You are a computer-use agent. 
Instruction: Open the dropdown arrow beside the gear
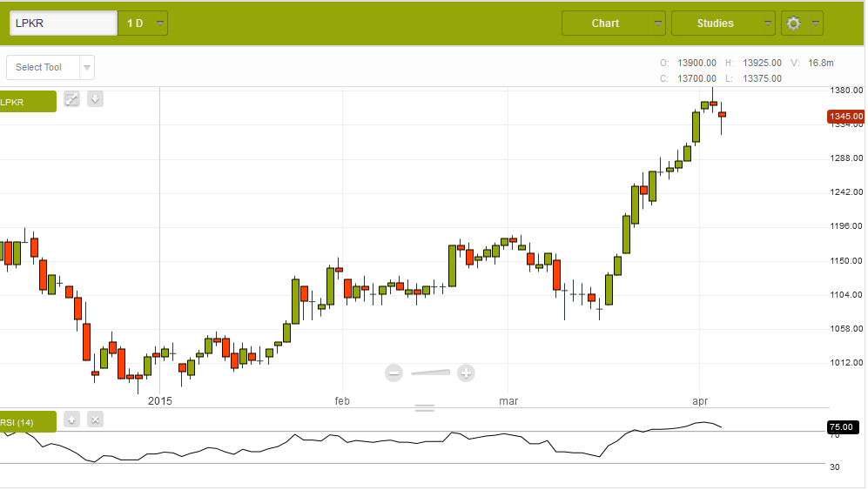coord(816,23)
